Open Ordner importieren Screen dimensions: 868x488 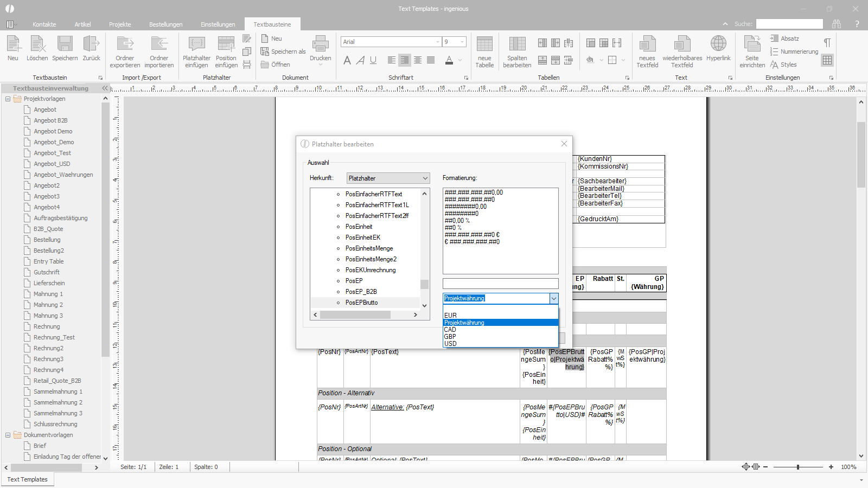coord(159,52)
